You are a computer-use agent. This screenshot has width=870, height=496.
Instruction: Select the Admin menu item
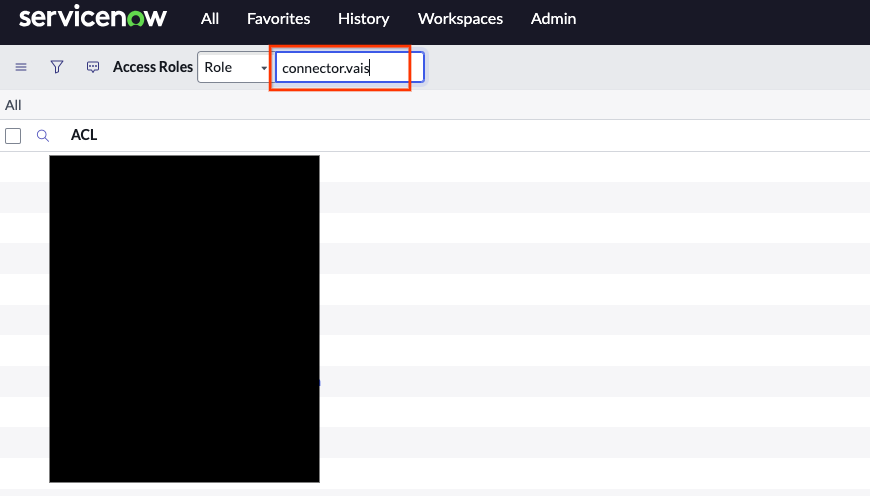click(553, 19)
